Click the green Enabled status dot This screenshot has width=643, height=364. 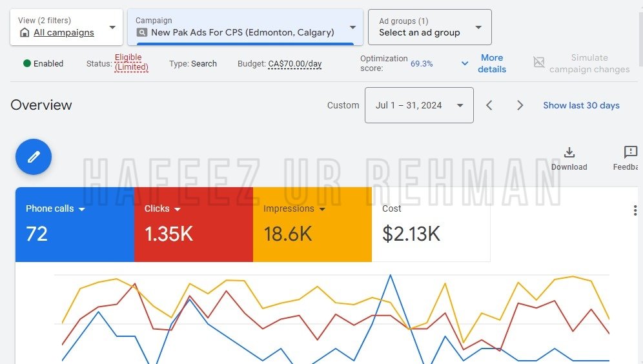[27, 63]
